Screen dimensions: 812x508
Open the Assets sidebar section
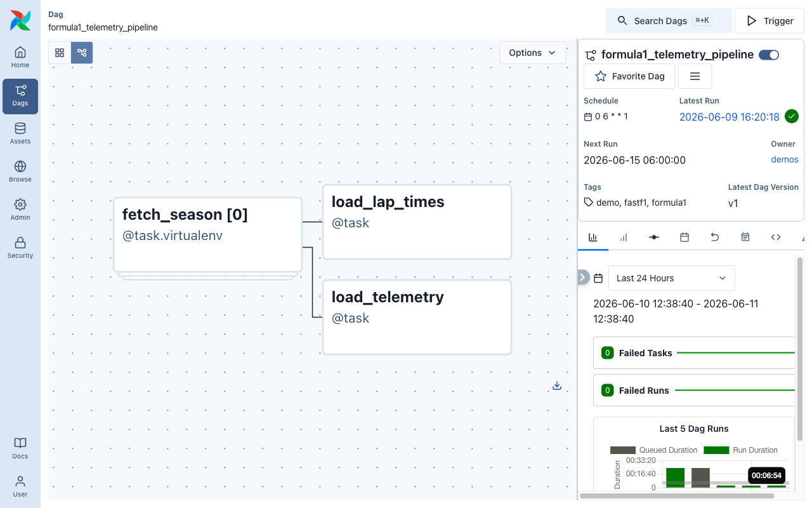20,134
